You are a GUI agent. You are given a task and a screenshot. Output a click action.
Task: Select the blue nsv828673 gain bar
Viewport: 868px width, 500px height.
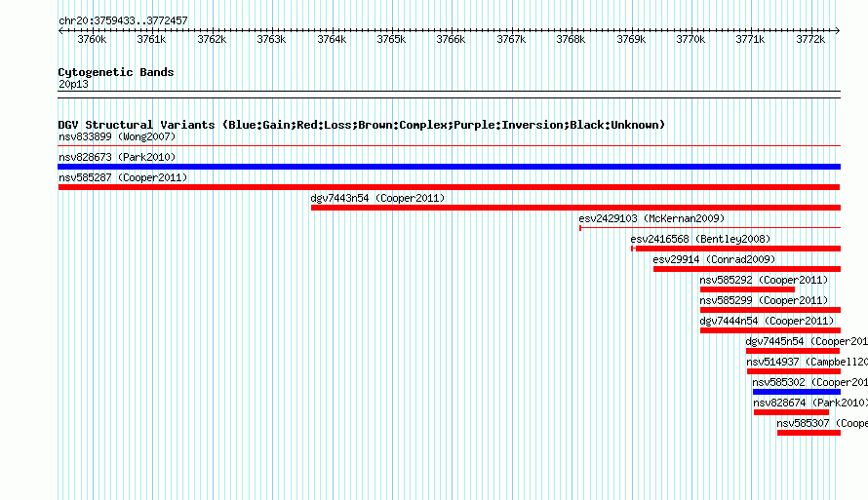pyautogui.click(x=449, y=167)
